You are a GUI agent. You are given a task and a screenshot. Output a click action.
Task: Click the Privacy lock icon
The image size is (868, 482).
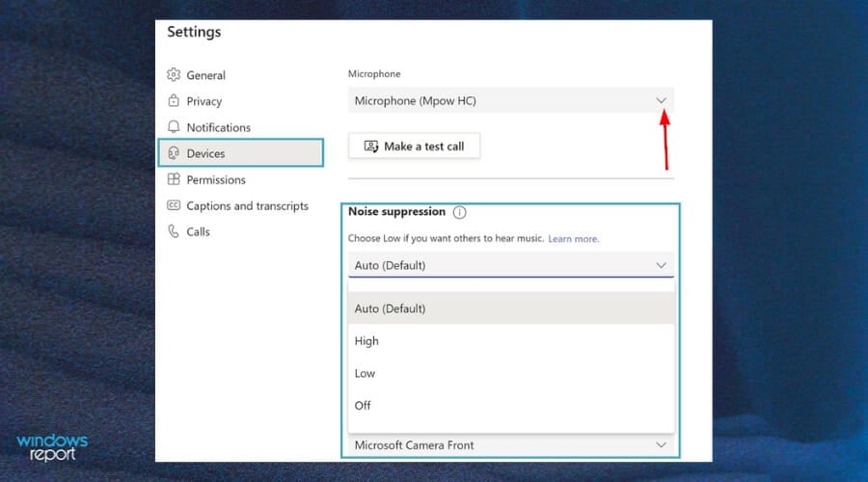[x=174, y=100]
